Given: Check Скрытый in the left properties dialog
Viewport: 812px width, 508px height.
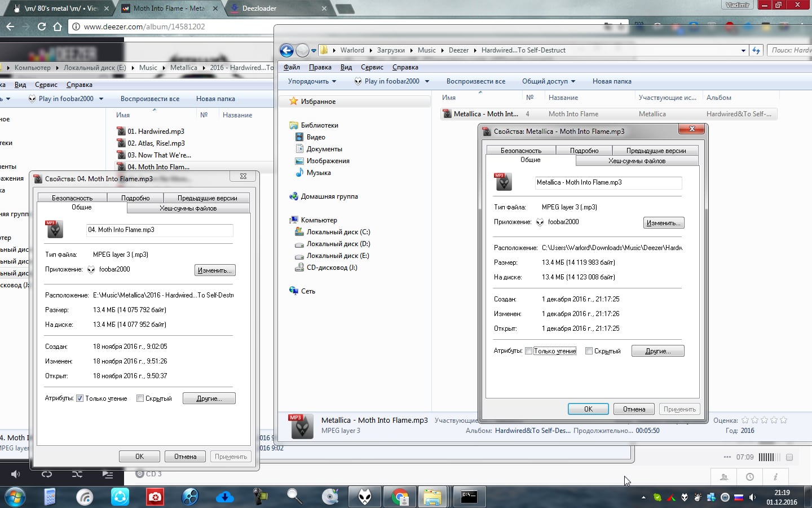Looking at the screenshot, I should [140, 398].
